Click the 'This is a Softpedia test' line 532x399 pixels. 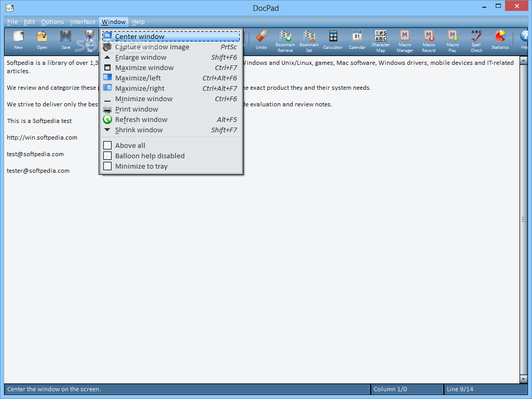click(39, 121)
